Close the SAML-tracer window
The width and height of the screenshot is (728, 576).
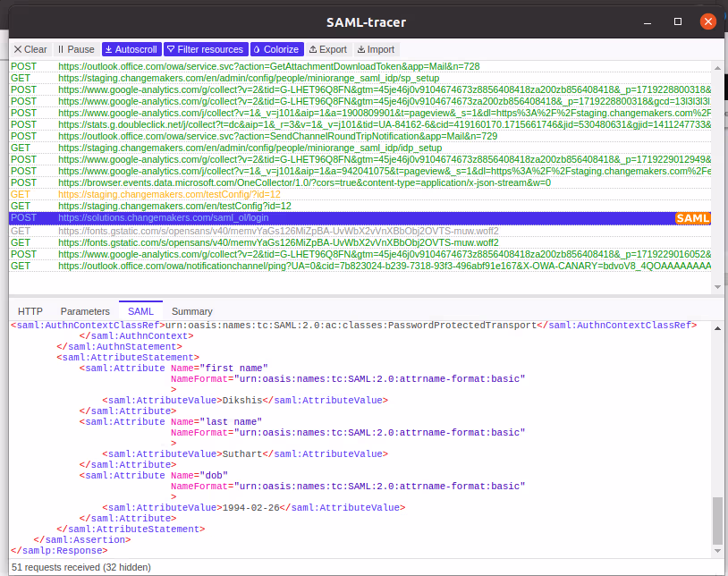pyautogui.click(x=708, y=21)
